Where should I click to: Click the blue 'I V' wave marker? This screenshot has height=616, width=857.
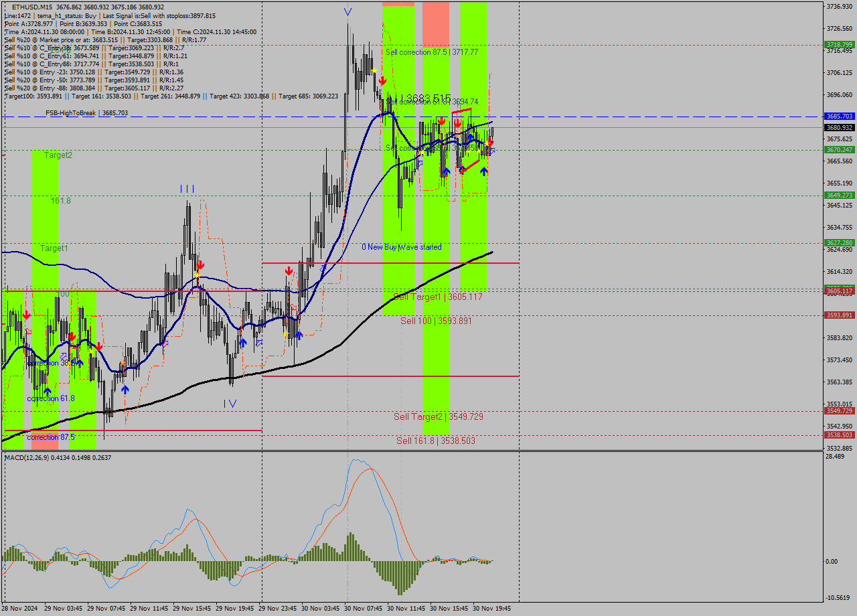230,403
